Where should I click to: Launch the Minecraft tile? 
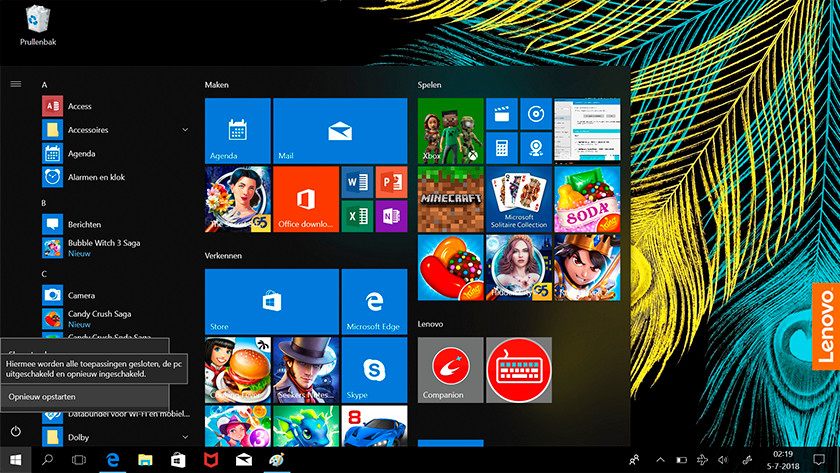pyautogui.click(x=451, y=199)
